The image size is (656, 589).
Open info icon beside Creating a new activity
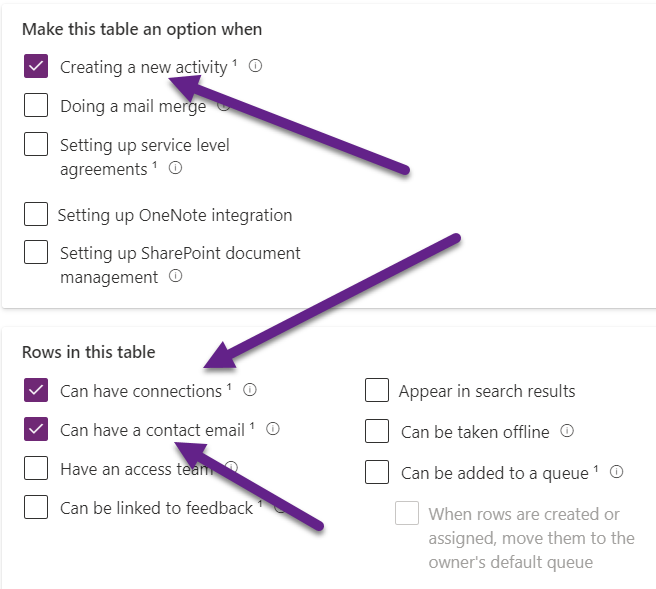255,67
